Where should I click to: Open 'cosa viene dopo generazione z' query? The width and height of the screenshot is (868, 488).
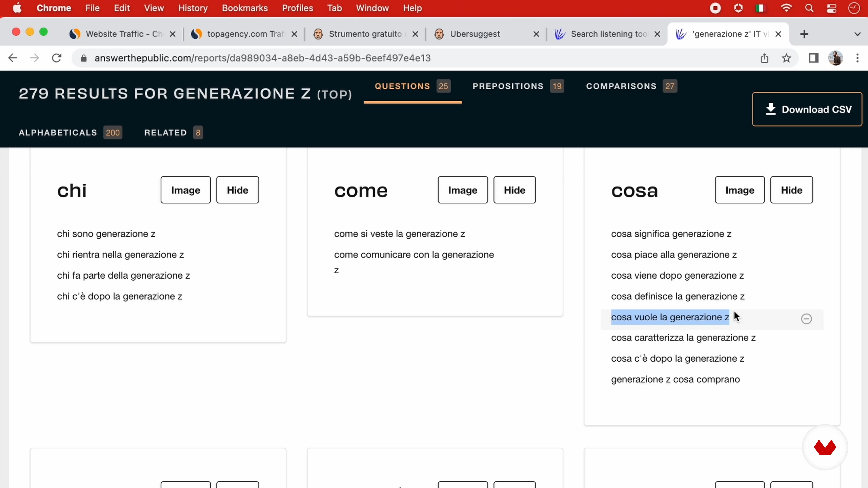coord(677,275)
